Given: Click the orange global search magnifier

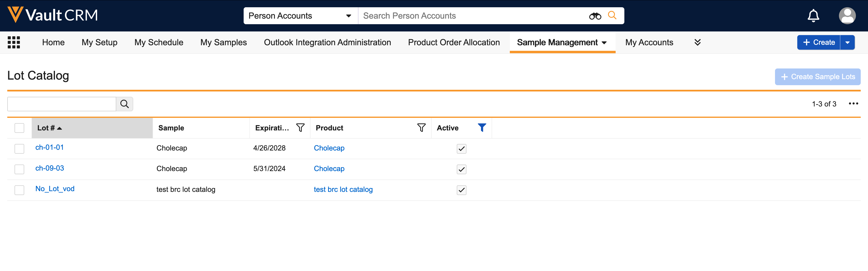Looking at the screenshot, I should click(612, 15).
